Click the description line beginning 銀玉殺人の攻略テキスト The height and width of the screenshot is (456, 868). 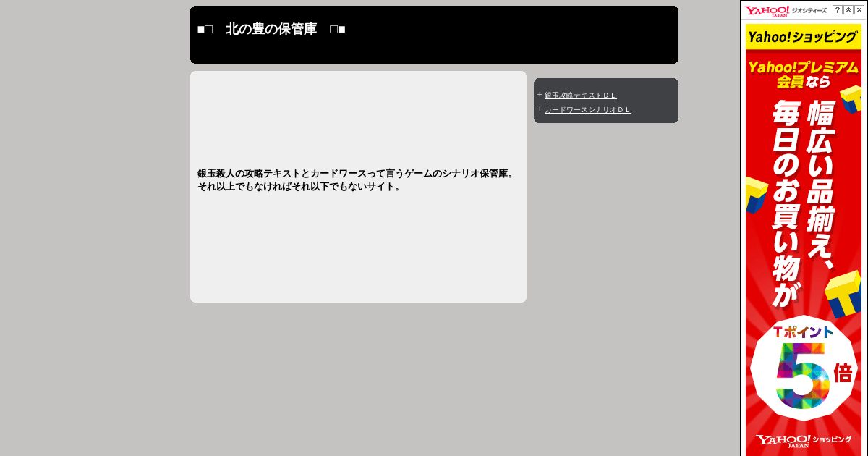click(x=357, y=174)
